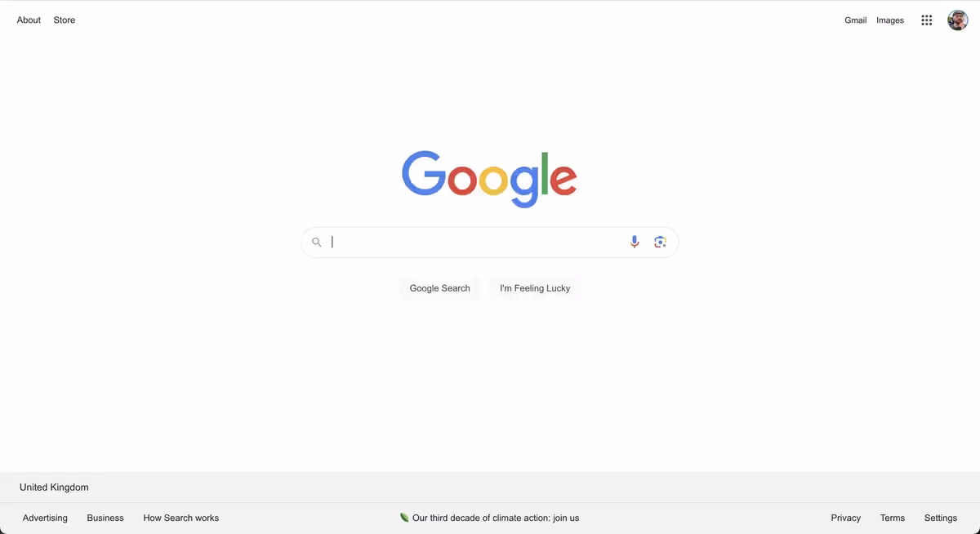Open search by image camera icon
Screen dimensions: 980x534
(x=660, y=242)
